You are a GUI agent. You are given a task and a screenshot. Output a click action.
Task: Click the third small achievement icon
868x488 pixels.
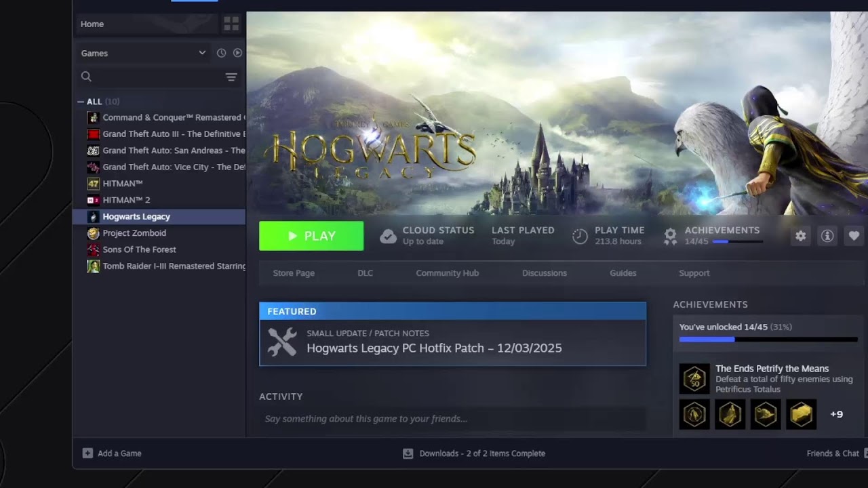(765, 414)
